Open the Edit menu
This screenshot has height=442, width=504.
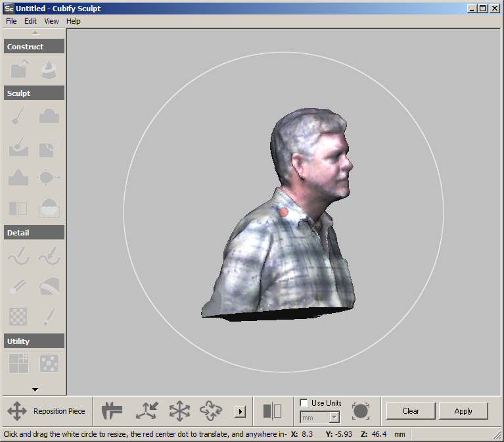(x=30, y=21)
